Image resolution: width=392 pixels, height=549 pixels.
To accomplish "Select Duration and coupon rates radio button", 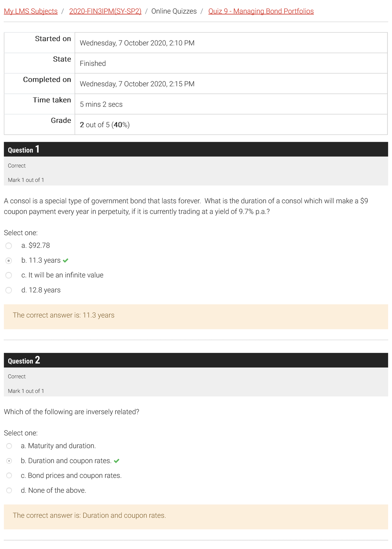I will click(x=9, y=461).
